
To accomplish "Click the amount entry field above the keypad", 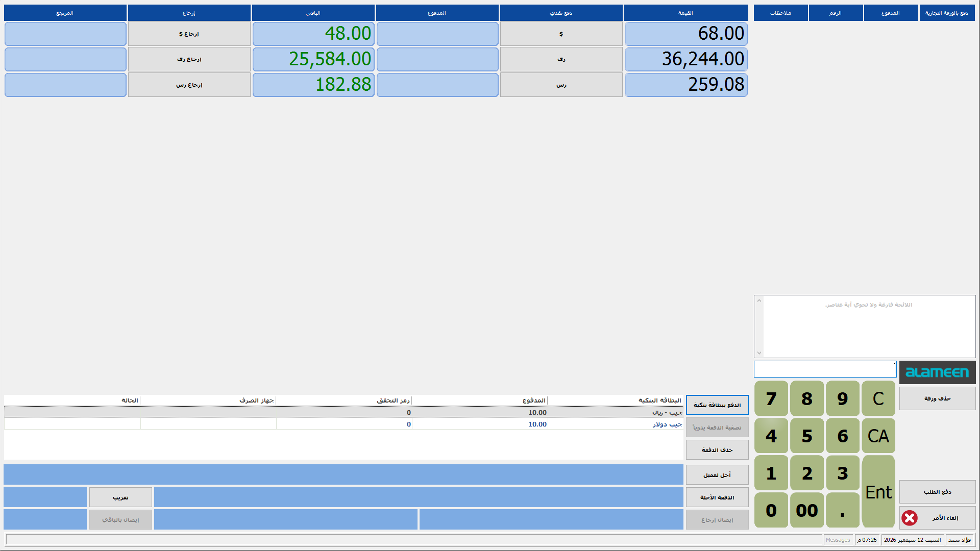I will tap(825, 369).
